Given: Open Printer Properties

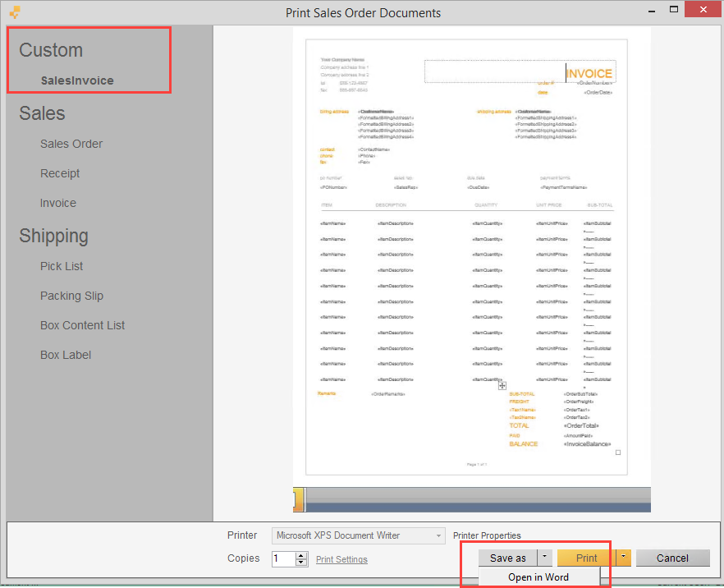Looking at the screenshot, I should click(487, 535).
